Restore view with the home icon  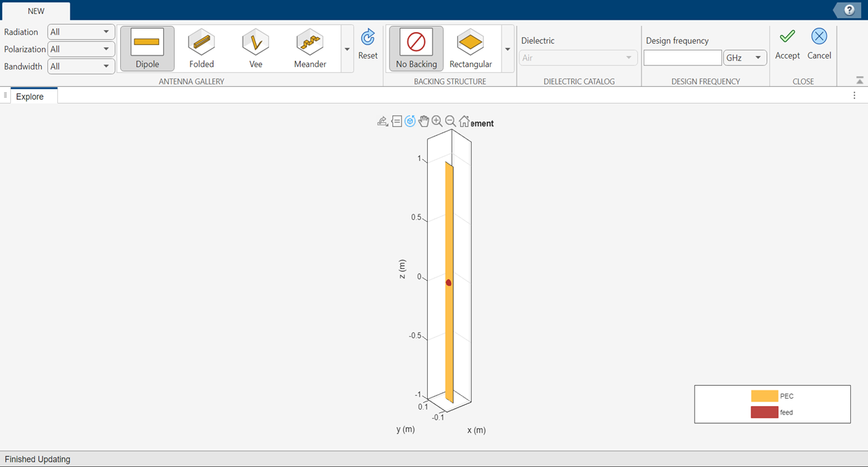click(x=465, y=121)
